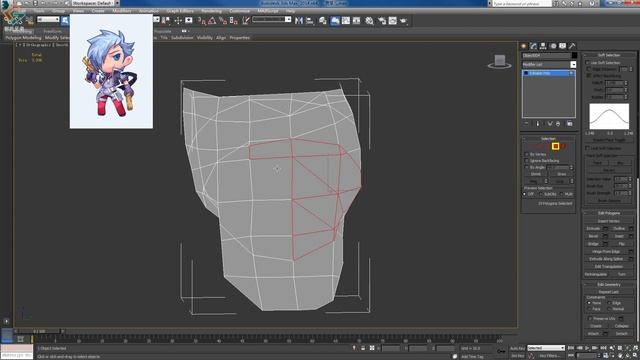Open the Customize menu
This screenshot has height=360, width=640.
(x=240, y=11)
